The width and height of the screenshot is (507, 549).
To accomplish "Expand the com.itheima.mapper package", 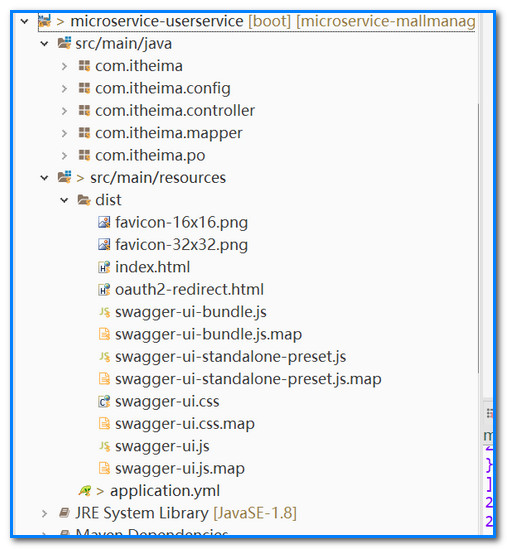I will pos(64,133).
